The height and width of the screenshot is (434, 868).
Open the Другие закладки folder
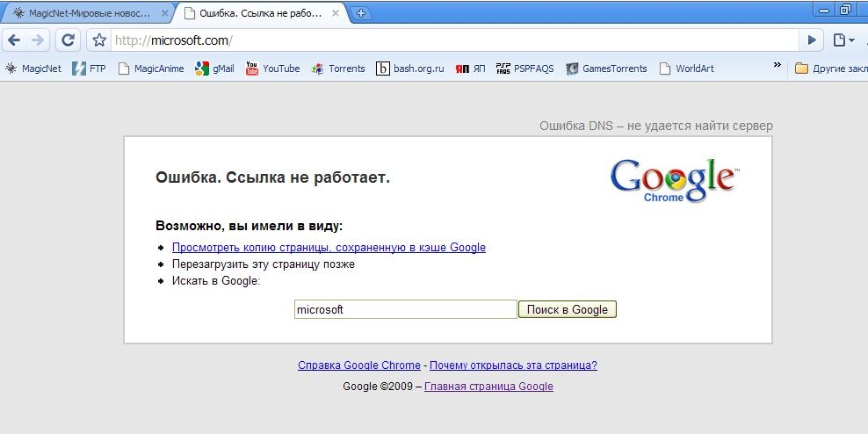830,69
